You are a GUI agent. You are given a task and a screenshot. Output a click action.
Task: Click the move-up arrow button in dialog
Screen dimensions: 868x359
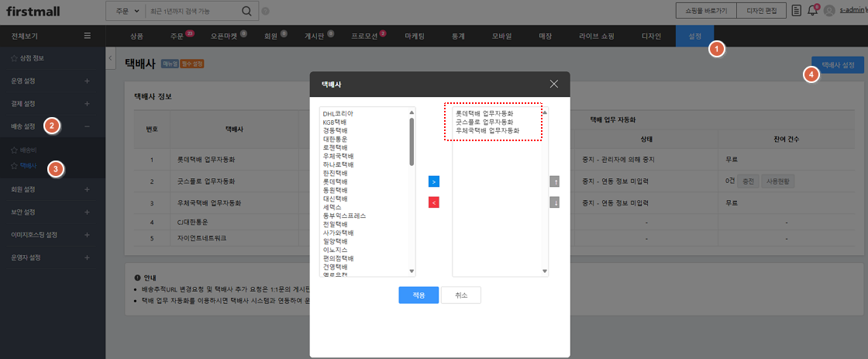click(555, 181)
